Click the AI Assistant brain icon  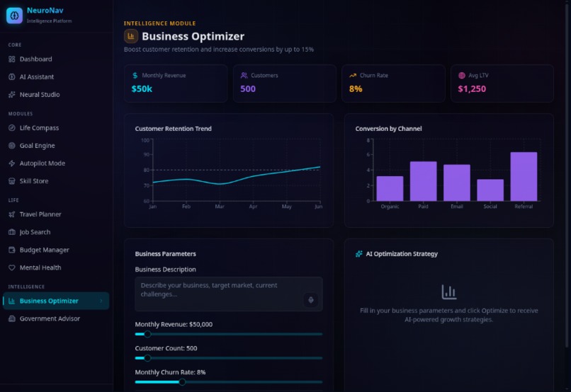pos(11,76)
